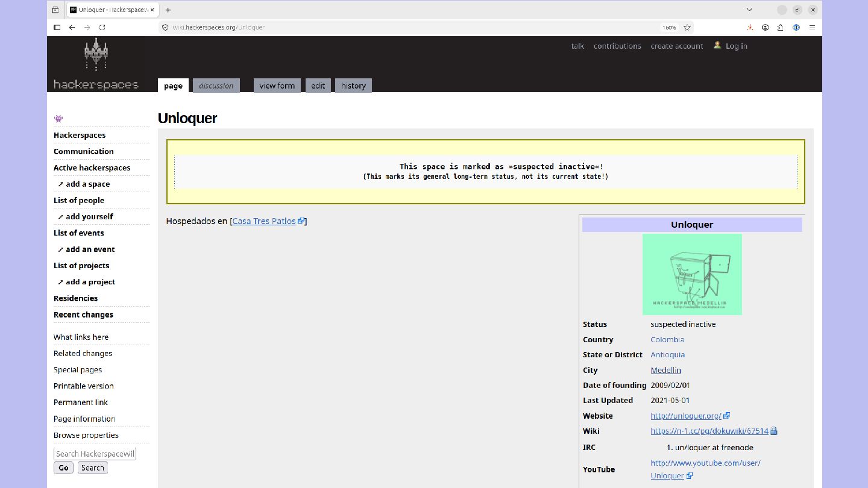Open the YouTube user Unloquer link
Viewport: 868px width, 488px height.
(705, 469)
